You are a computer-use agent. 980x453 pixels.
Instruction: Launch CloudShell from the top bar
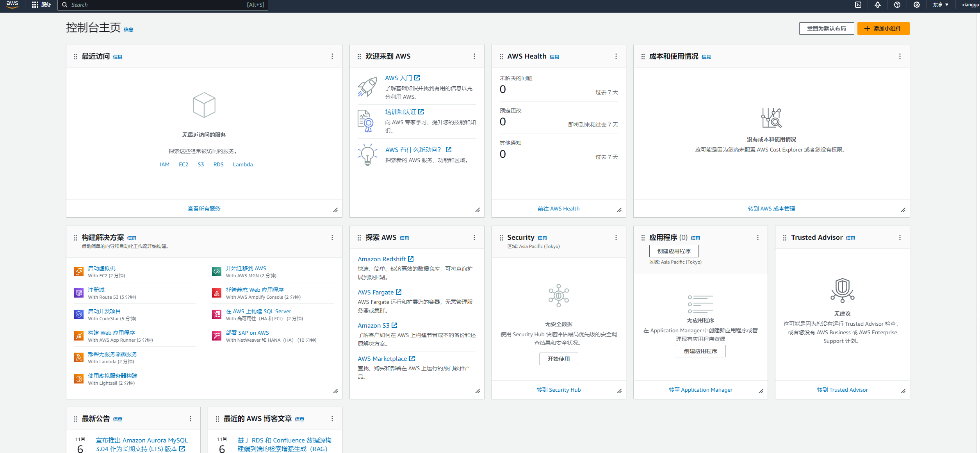[858, 5]
